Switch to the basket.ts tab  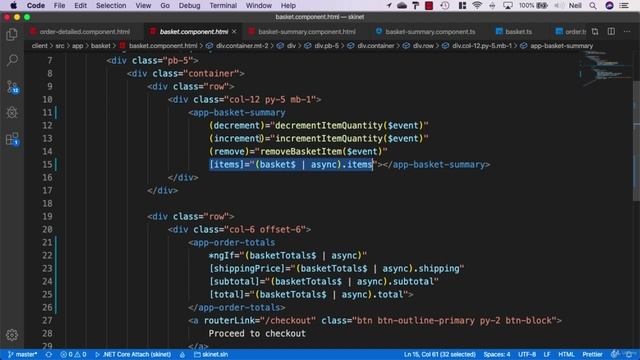[x=514, y=31]
